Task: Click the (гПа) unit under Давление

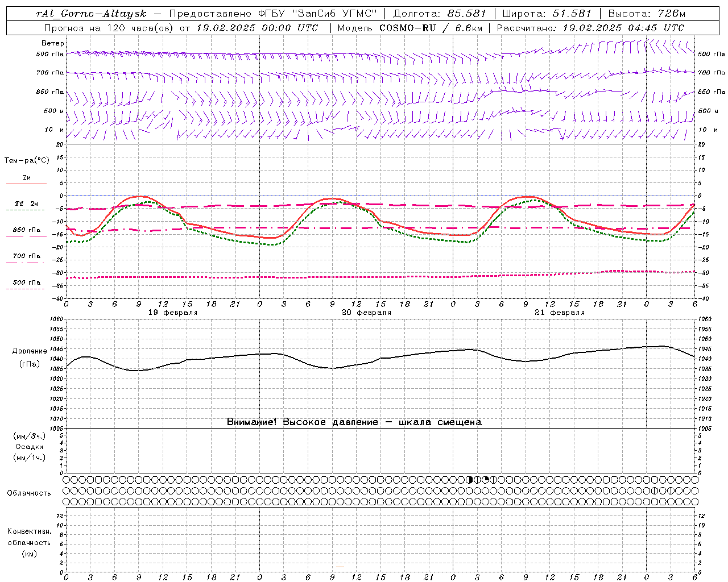Action: (30, 364)
